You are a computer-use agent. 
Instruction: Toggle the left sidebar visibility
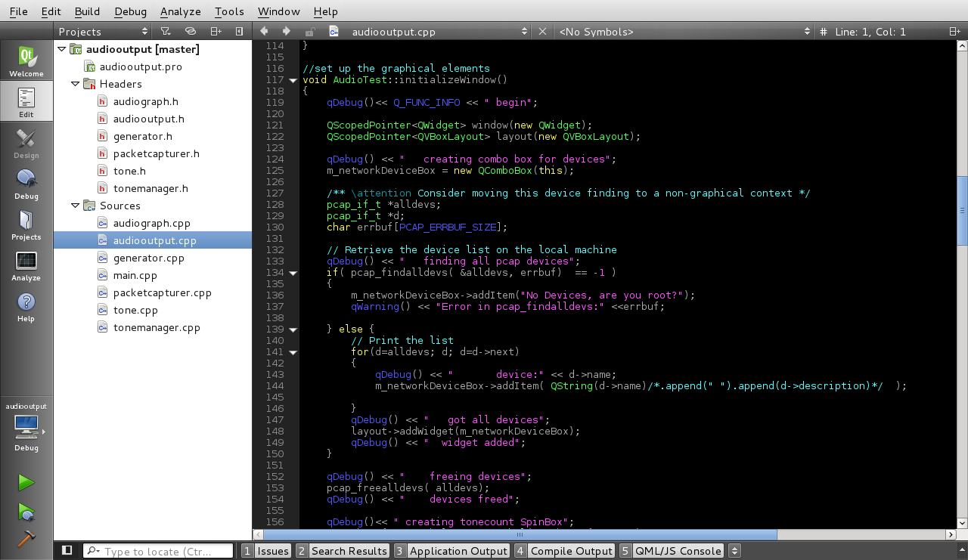[x=67, y=551]
